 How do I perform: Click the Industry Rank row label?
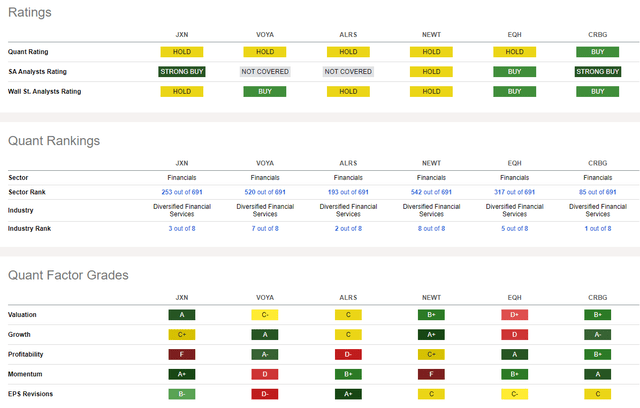[29, 228]
